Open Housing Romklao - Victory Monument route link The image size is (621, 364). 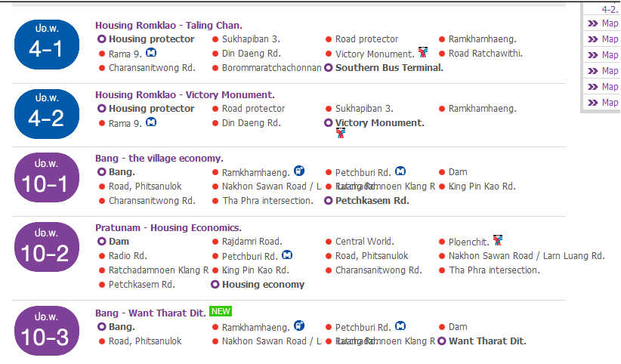click(x=185, y=94)
